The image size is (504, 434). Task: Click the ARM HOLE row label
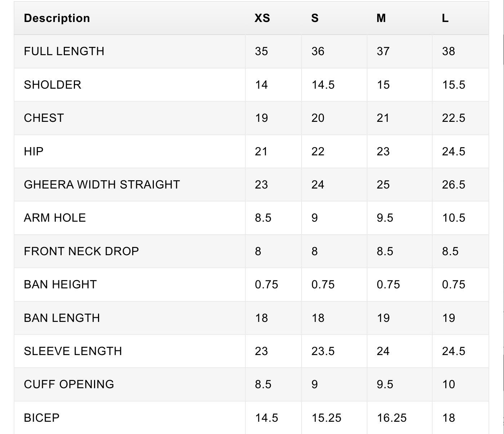click(x=55, y=218)
